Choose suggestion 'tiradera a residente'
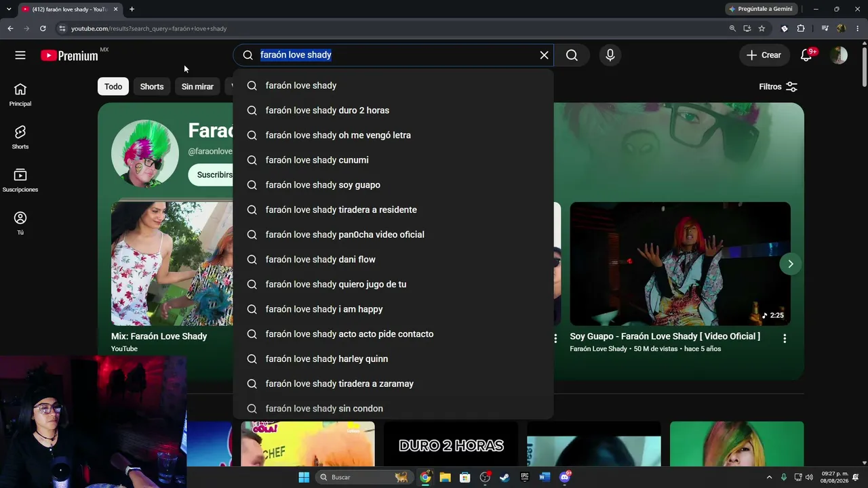 [393, 209]
